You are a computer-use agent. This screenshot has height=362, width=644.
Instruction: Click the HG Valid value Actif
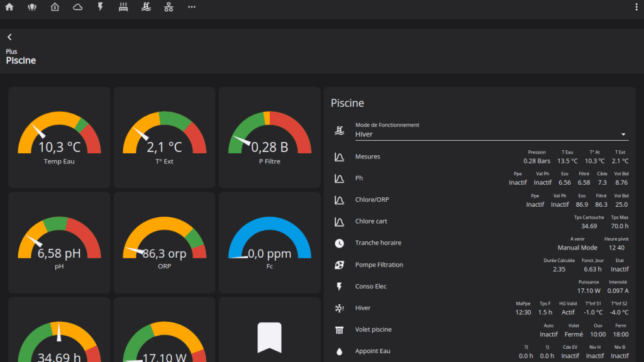568,312
